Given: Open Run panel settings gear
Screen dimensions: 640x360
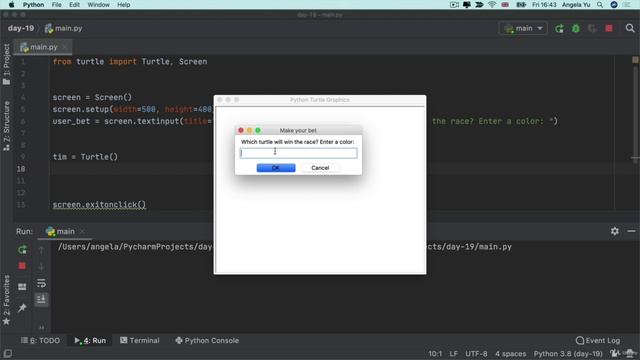Looking at the screenshot, I should [615, 231].
